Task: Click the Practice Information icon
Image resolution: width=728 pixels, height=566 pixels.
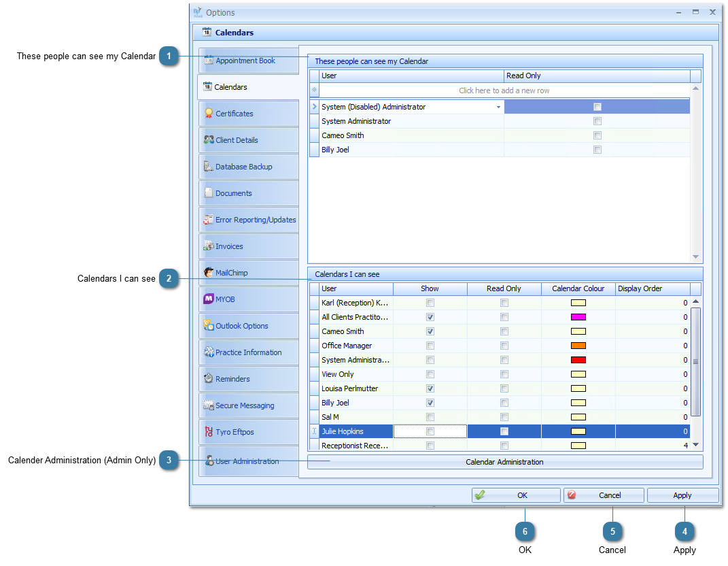Action: [x=209, y=352]
